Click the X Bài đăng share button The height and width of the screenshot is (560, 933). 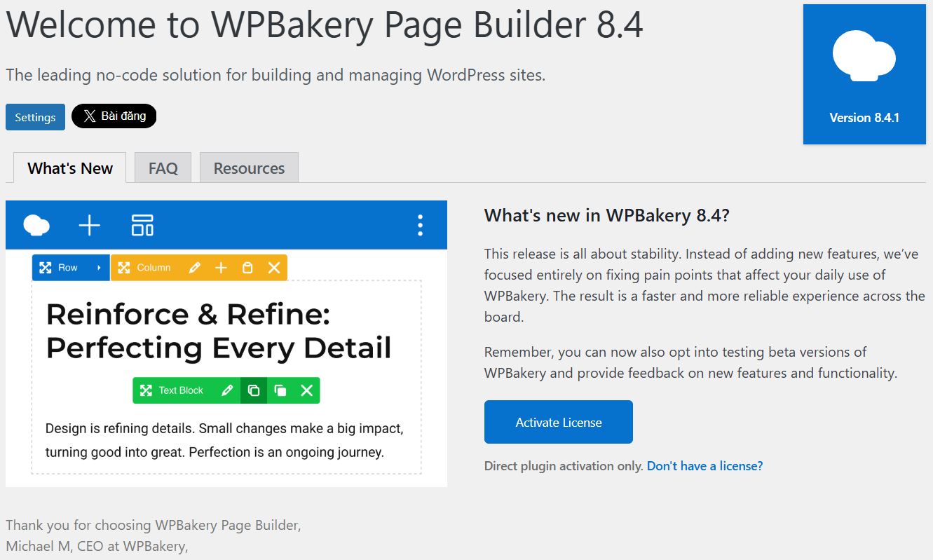point(114,116)
